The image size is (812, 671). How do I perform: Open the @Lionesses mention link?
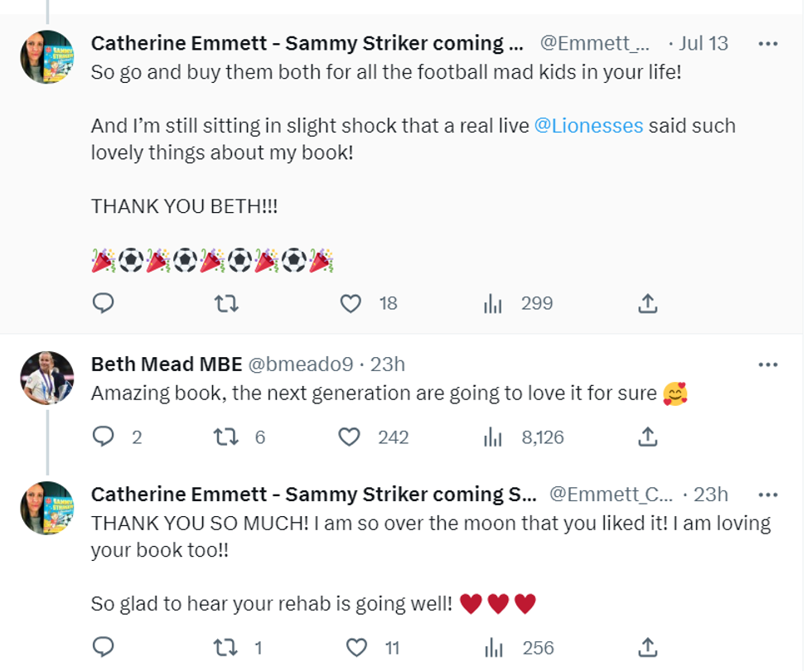click(x=588, y=127)
